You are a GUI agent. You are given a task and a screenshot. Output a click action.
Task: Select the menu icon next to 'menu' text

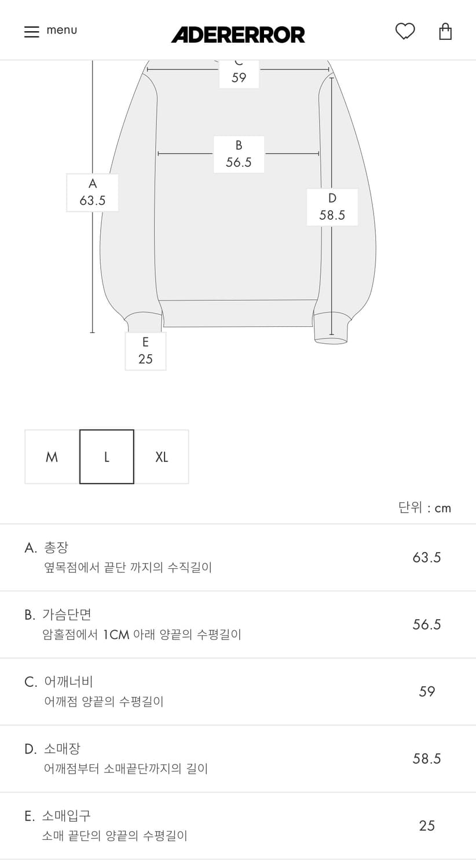point(32,31)
